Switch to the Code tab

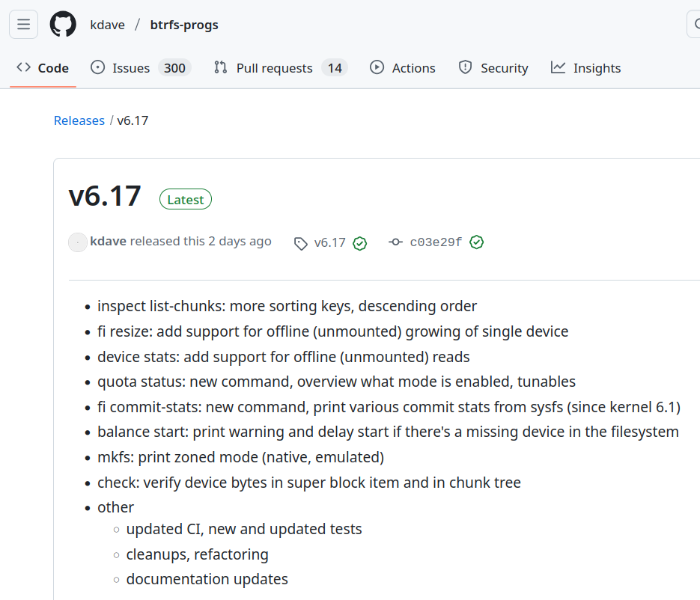tap(43, 68)
